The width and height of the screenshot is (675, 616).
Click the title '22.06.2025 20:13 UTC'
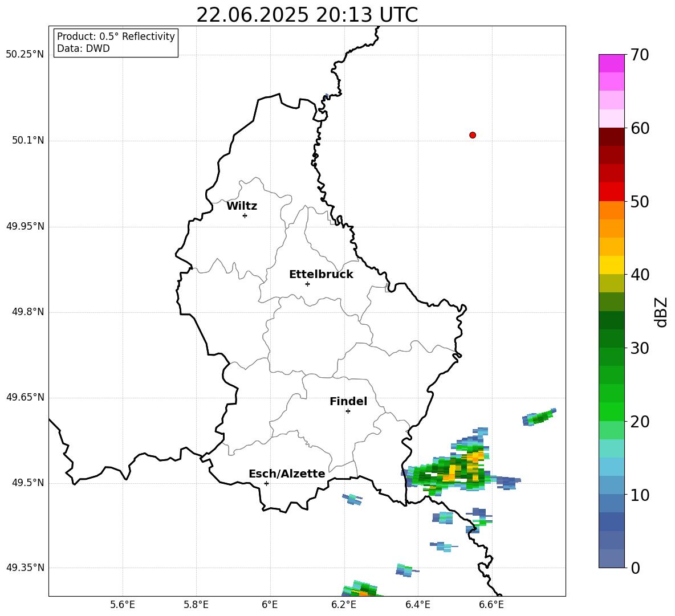[x=307, y=15]
